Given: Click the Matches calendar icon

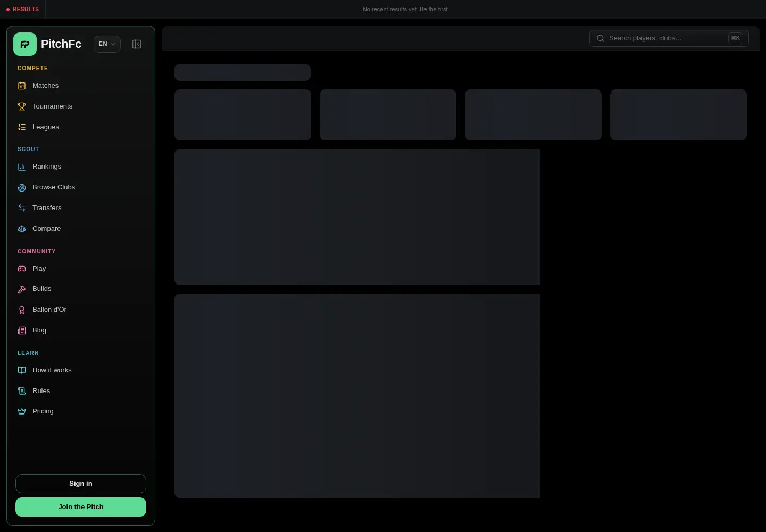Looking at the screenshot, I should [x=22, y=86].
